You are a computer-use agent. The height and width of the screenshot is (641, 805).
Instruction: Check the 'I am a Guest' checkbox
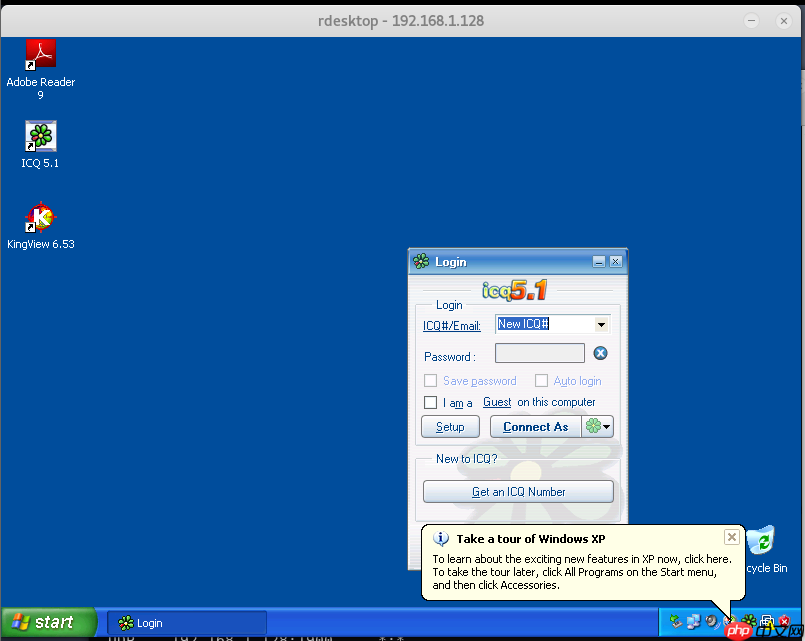(x=431, y=403)
